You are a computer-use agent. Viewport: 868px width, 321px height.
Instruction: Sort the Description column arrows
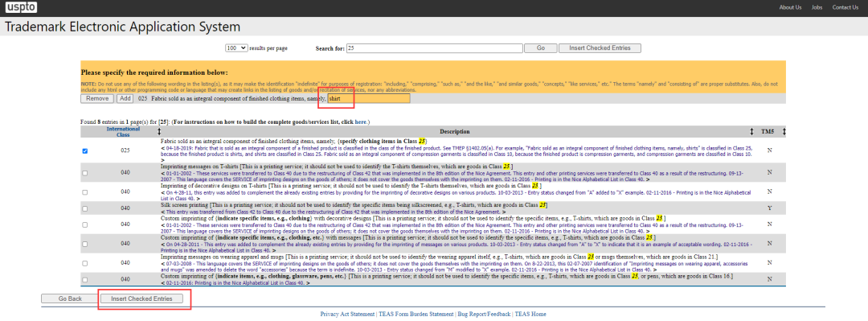[x=751, y=131]
